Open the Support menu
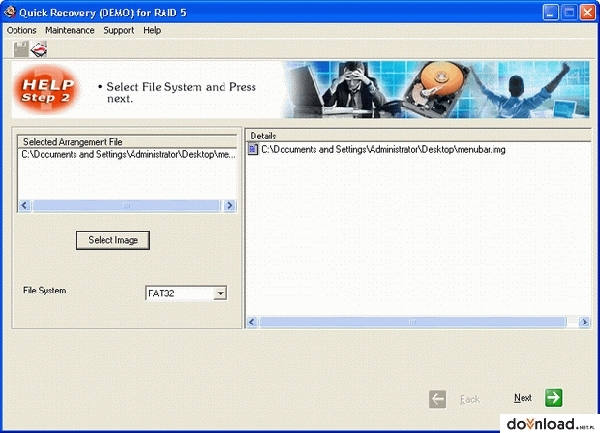 (x=119, y=30)
